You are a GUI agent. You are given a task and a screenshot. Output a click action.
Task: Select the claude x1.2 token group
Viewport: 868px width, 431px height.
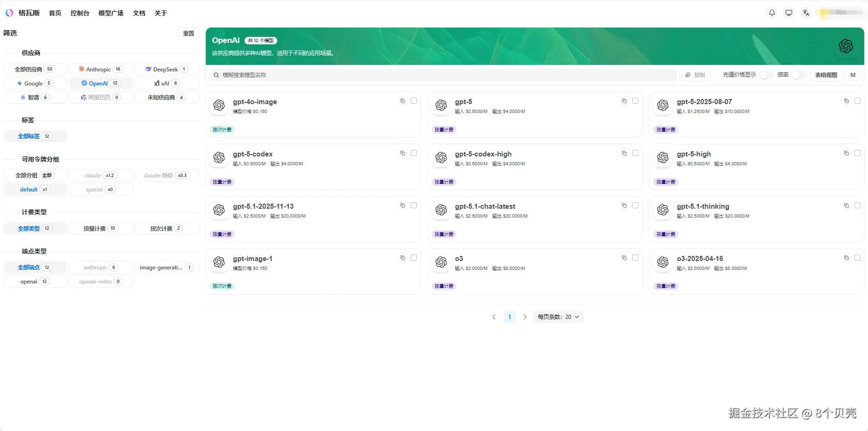(x=101, y=176)
